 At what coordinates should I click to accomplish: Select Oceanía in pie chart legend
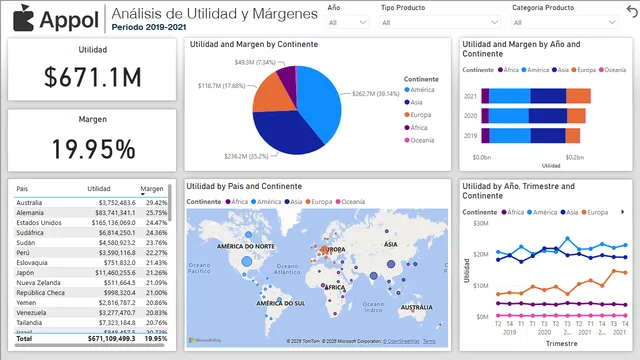(419, 140)
